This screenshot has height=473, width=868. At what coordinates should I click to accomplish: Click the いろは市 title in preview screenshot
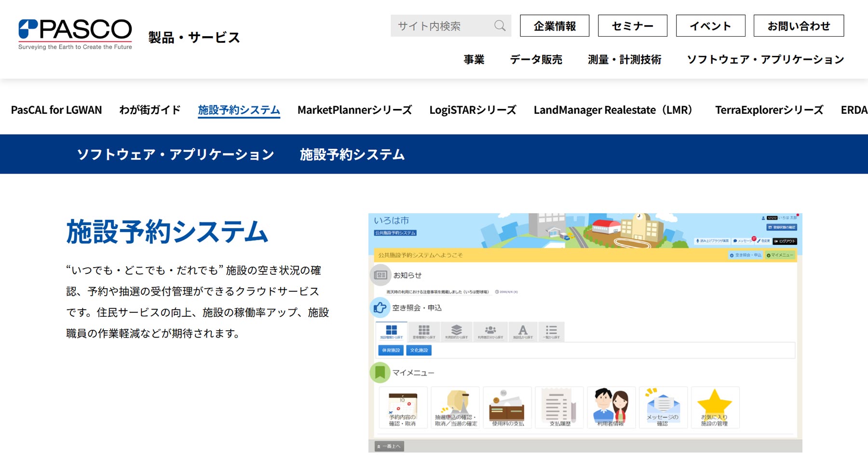click(392, 220)
